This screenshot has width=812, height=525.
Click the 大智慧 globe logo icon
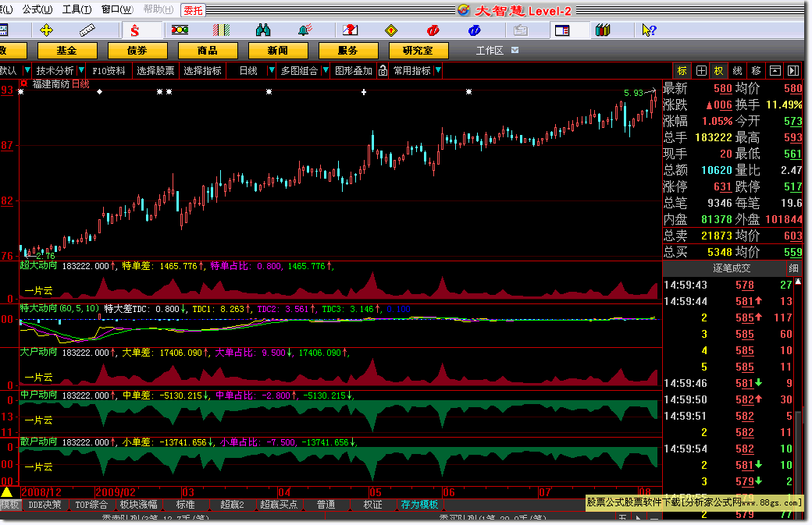click(464, 10)
